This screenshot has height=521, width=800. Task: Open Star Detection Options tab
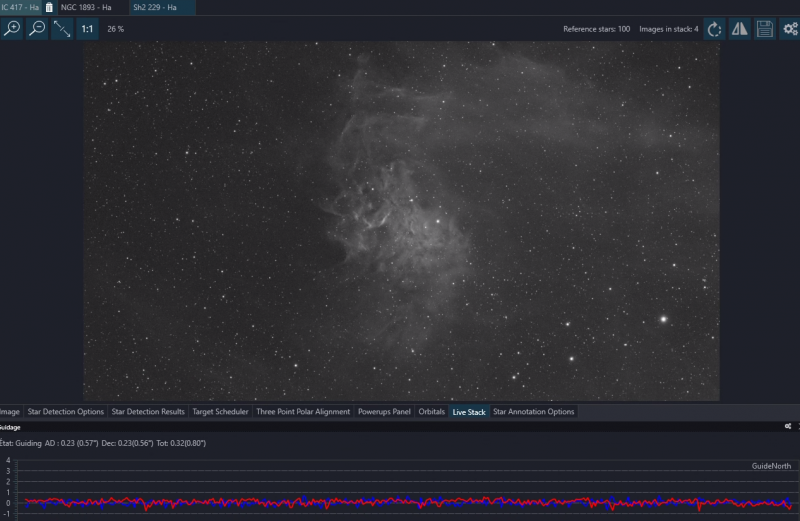click(x=65, y=412)
